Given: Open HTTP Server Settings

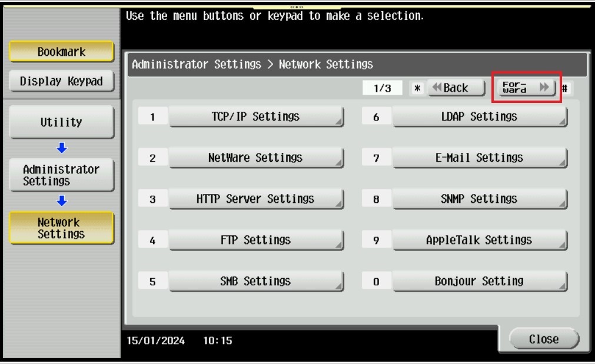Looking at the screenshot, I should 256,199.
